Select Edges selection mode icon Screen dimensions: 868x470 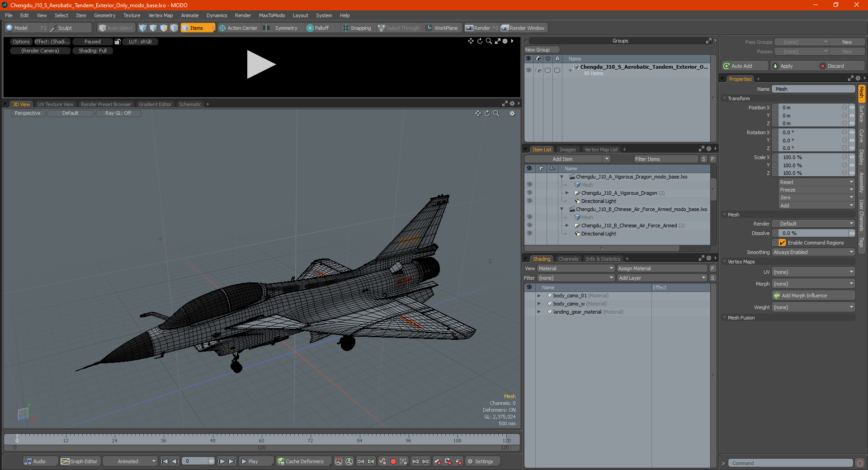153,28
